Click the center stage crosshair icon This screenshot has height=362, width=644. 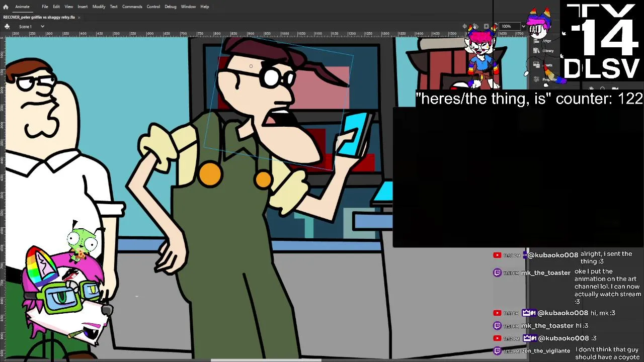coord(465,26)
